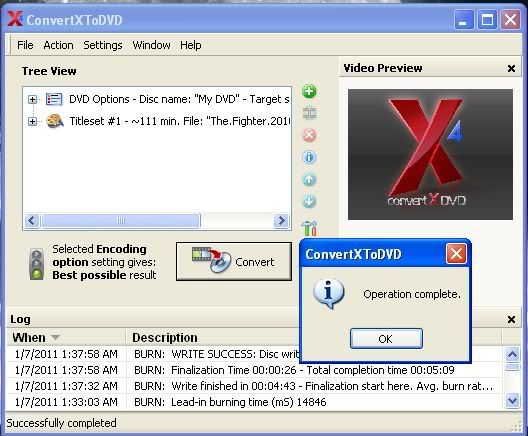Image resolution: width=528 pixels, height=436 pixels.
Task: Click timestamp "1/7/2011 1:33:03 AM"
Action: pos(66,402)
